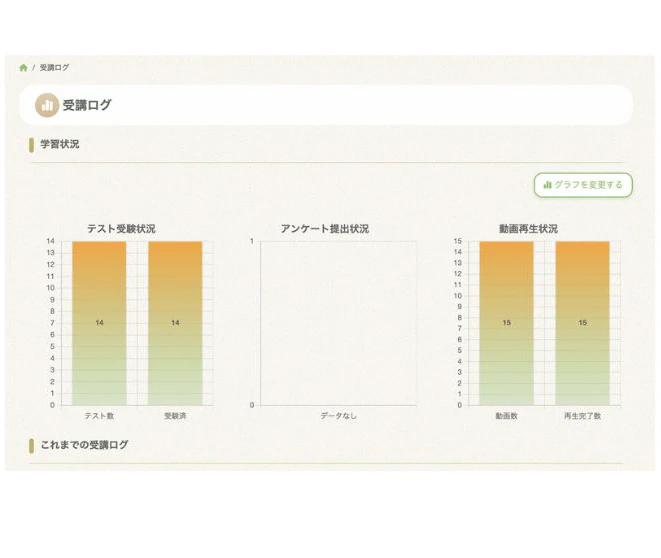The width and height of the screenshot is (661, 558).
Task: Click the green home breadcrumb icon
Action: [24, 67]
